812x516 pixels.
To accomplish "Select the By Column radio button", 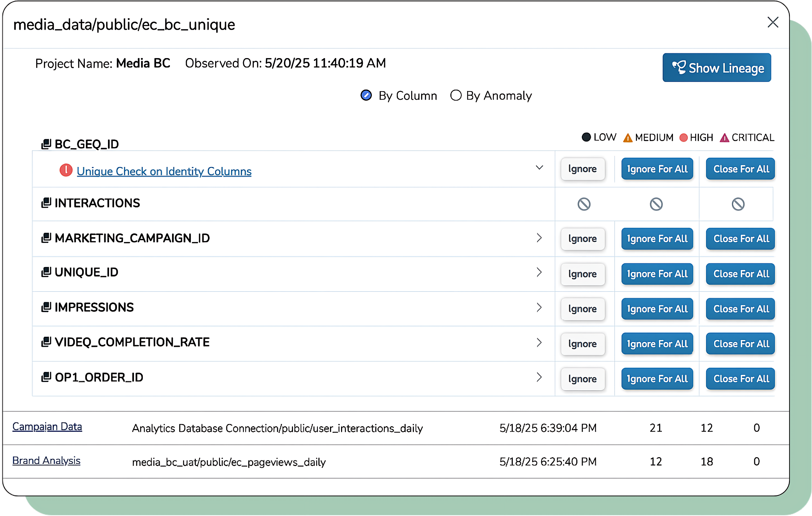I will [x=366, y=95].
